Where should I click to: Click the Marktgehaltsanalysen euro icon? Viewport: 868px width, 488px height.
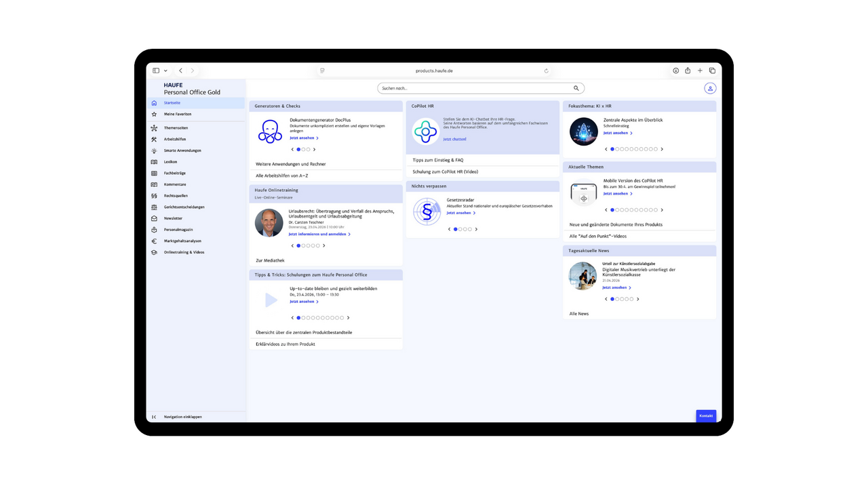154,241
